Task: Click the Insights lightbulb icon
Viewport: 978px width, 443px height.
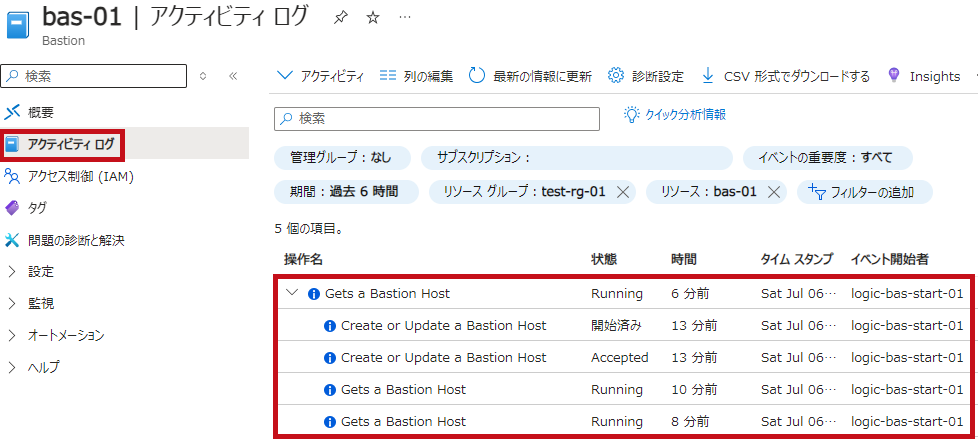Action: [x=894, y=76]
